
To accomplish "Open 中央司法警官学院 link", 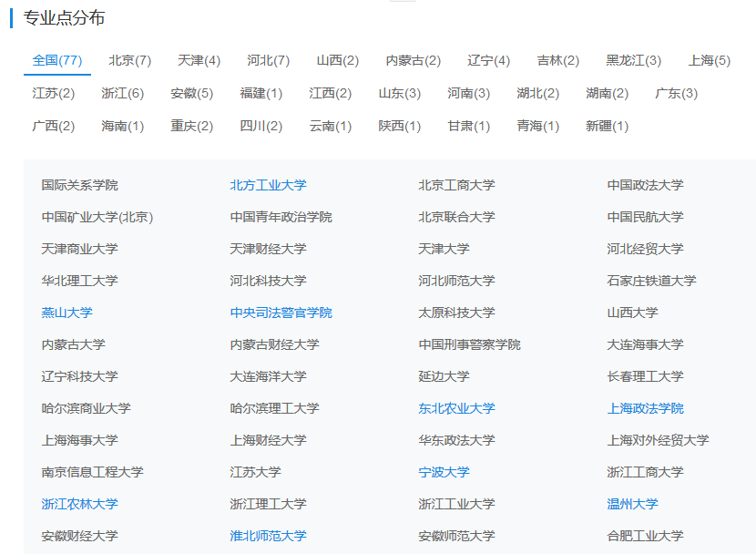I will pos(281,313).
